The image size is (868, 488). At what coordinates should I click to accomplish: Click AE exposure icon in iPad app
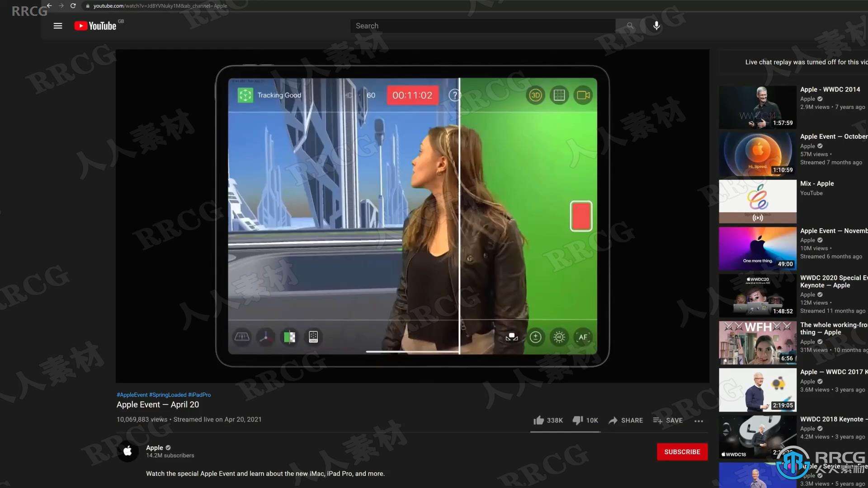[x=559, y=337]
